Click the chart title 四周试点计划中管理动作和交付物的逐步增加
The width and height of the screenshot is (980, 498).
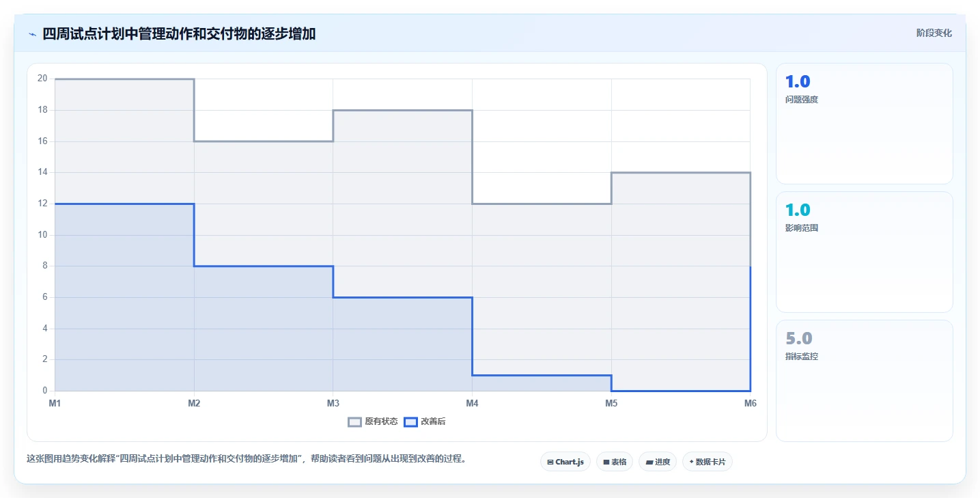[179, 33]
